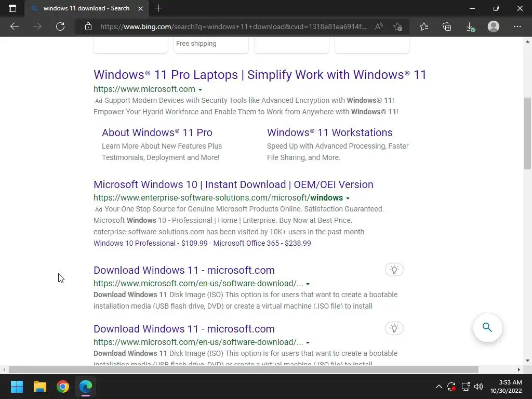This screenshot has height=399, width=532.
Task: Expand dropdown arrow next to https://www.microsoft.com ad URL
Action: pos(200,89)
